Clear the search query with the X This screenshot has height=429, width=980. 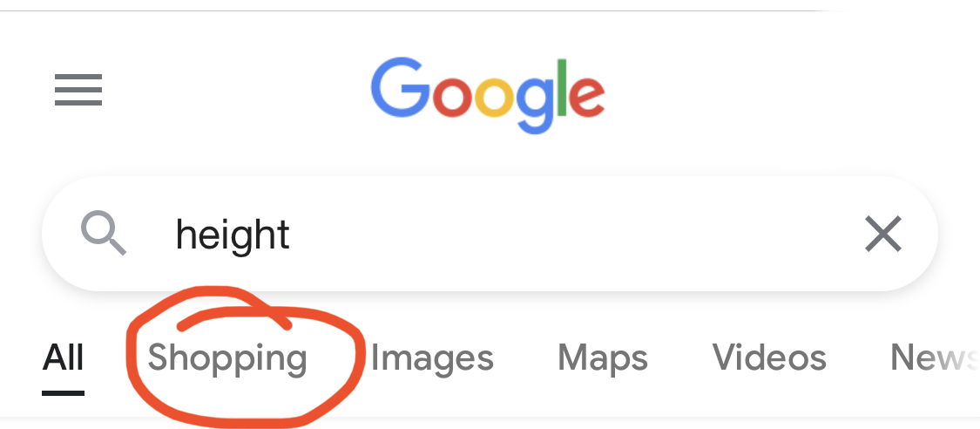point(882,235)
